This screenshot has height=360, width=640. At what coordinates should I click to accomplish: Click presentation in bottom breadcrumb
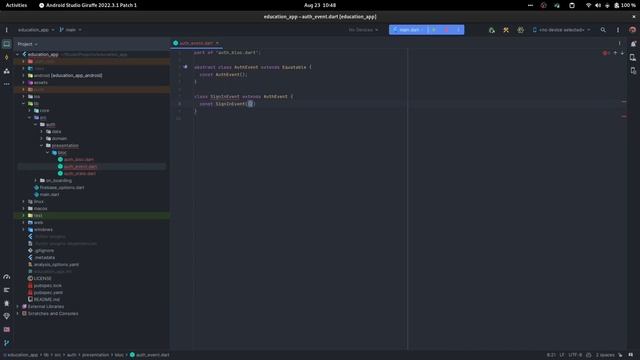coord(96,355)
